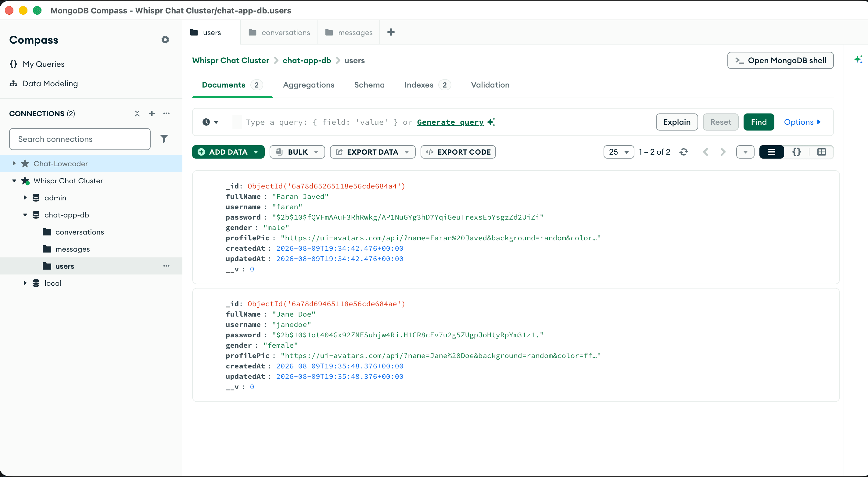The width and height of the screenshot is (868, 477).
Task: Select messages collection in sidebar
Action: tap(73, 249)
